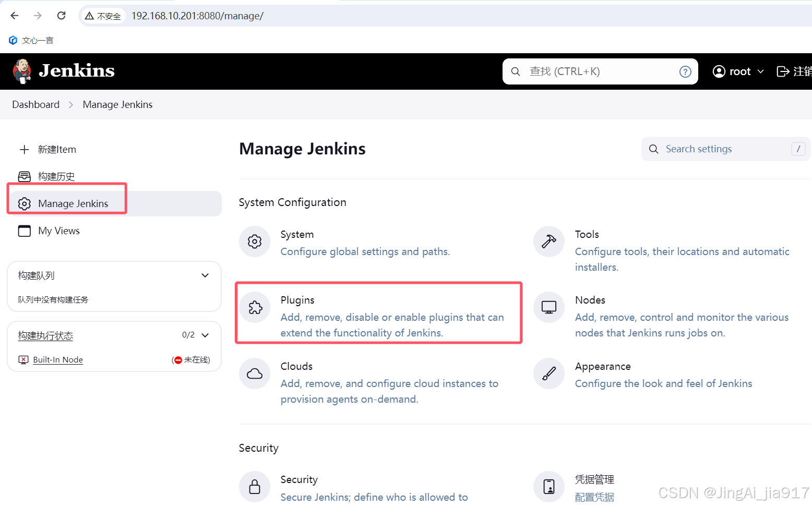Screen dimensions: 812x507
Task: Click the Appearance paintbrush icon
Action: [x=549, y=373]
